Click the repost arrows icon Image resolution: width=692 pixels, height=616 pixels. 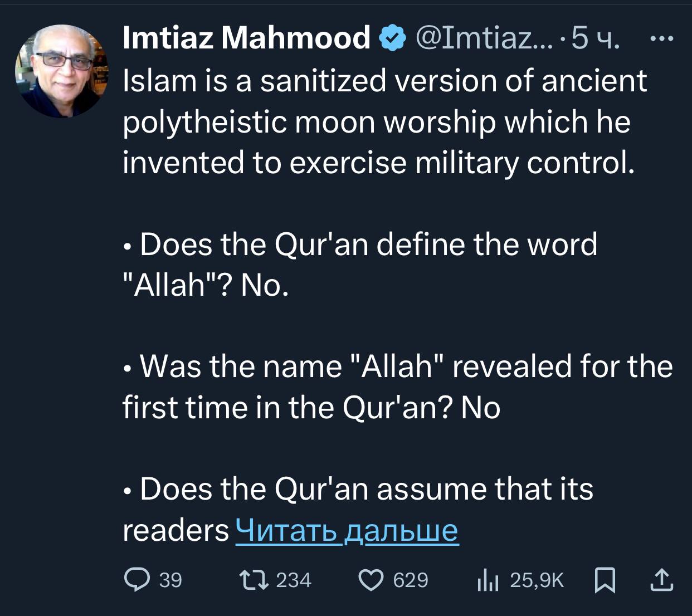(254, 580)
